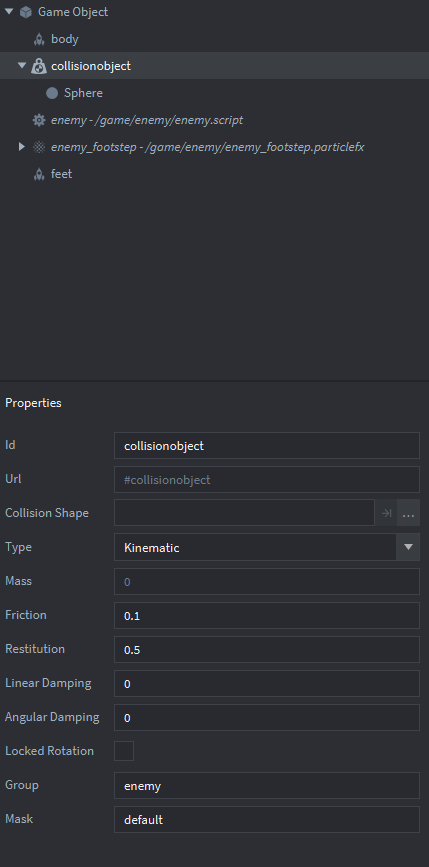Toggle the Locked Rotation checkbox
The image size is (429, 867).
pyautogui.click(x=124, y=751)
